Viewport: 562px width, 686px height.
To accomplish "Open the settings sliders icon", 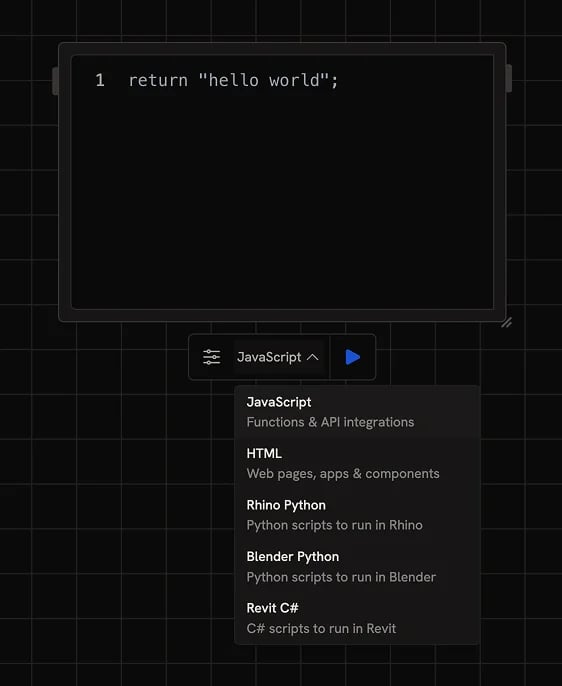I will pos(212,357).
